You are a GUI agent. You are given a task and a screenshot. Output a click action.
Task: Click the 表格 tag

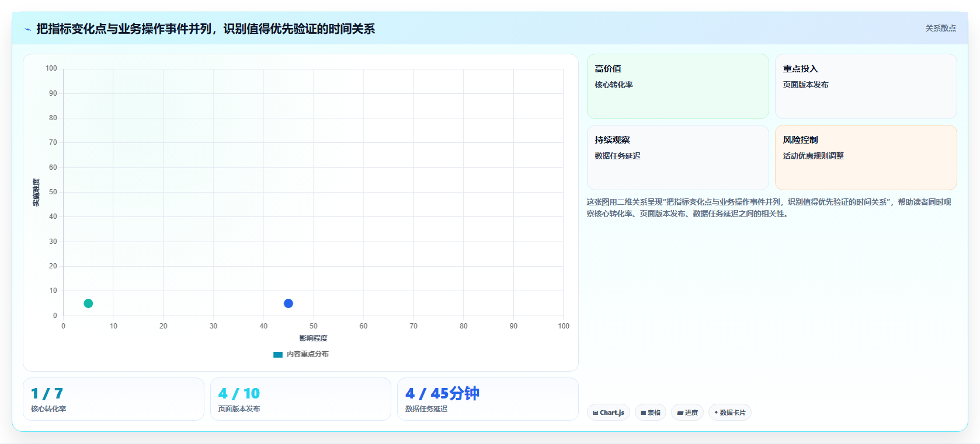(x=651, y=412)
